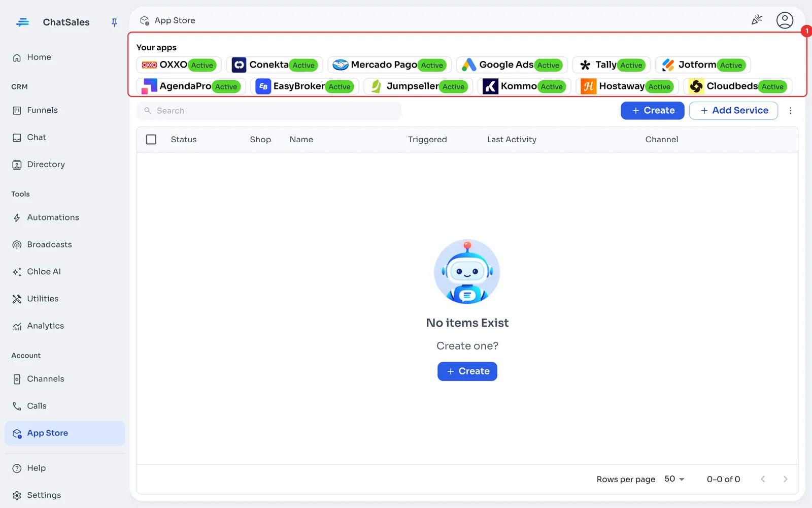The height and width of the screenshot is (508, 812).
Task: Open Broadcasts under Tools
Action: 65,244
